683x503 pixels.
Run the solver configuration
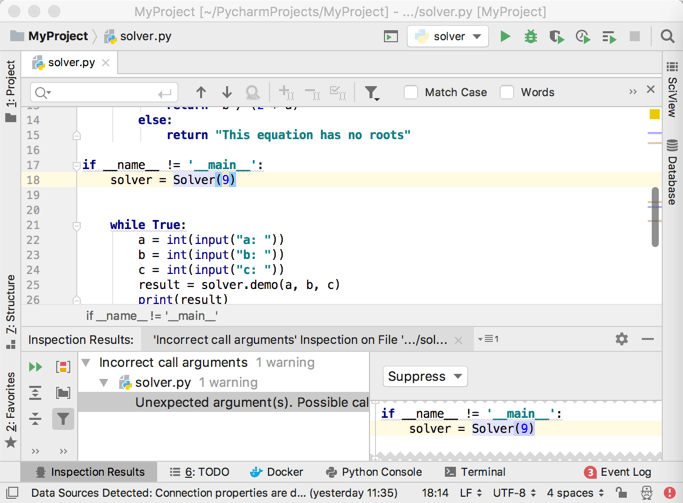pos(505,37)
